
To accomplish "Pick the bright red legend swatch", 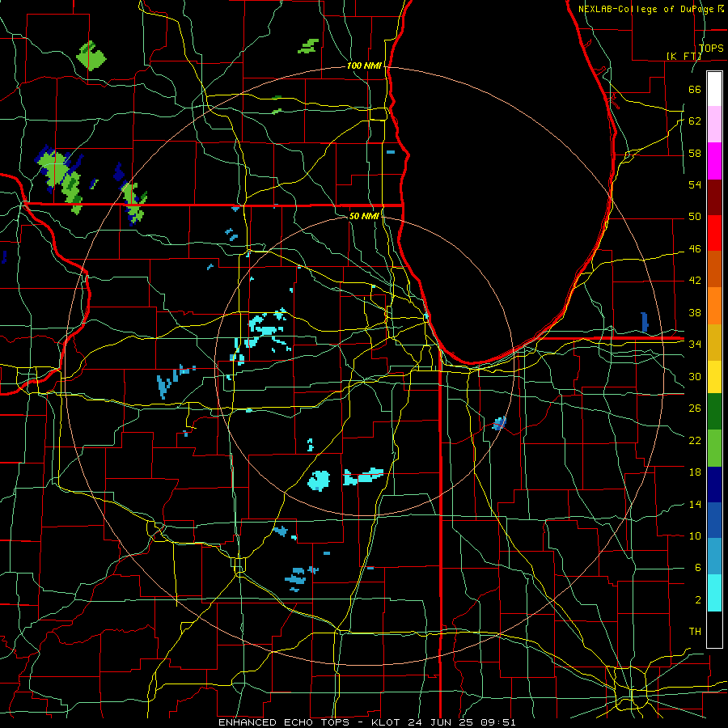I will (714, 233).
